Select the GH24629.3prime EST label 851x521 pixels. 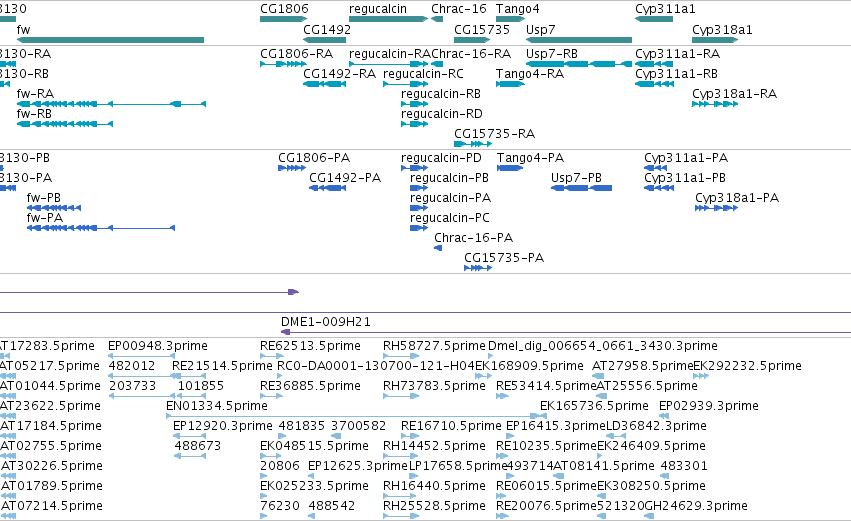pos(696,506)
